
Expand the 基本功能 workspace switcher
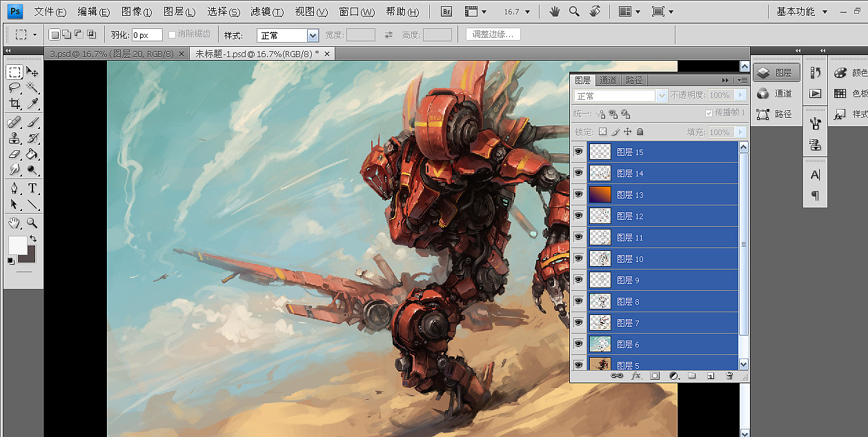[x=801, y=12]
